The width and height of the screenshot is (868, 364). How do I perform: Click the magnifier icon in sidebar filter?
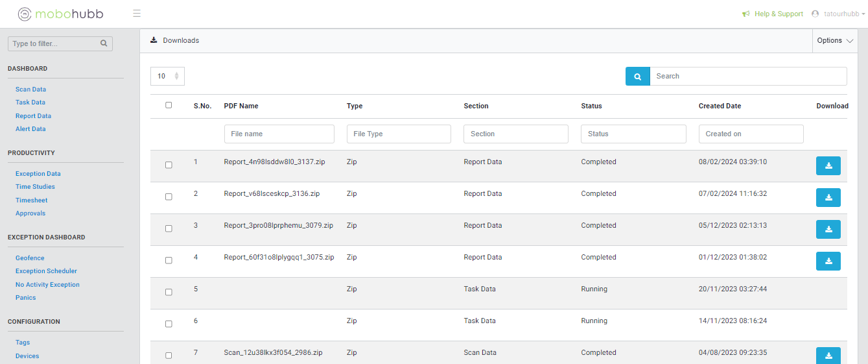click(x=104, y=44)
